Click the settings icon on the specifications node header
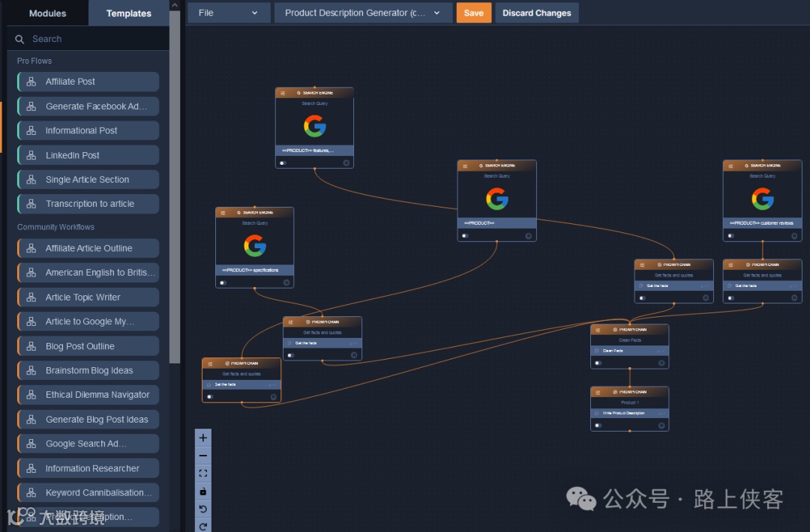 223,213
